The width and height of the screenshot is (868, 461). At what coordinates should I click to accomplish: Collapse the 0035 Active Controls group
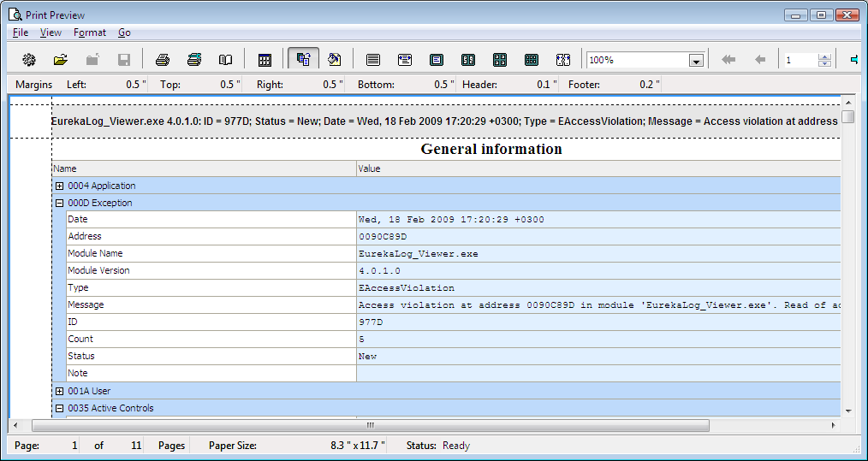pos(60,409)
